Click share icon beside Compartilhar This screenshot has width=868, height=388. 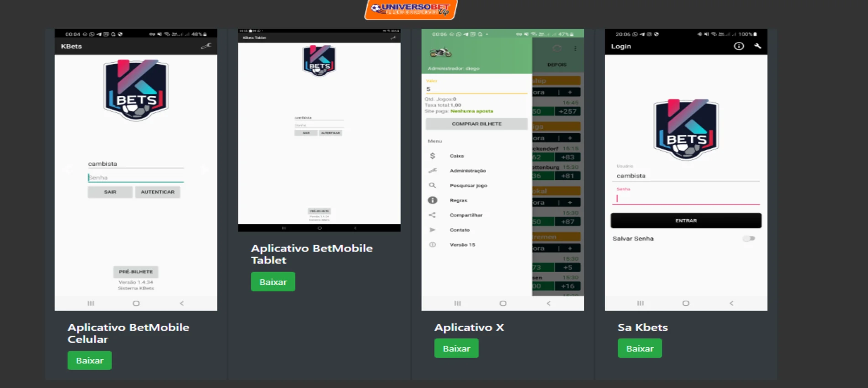coord(432,215)
